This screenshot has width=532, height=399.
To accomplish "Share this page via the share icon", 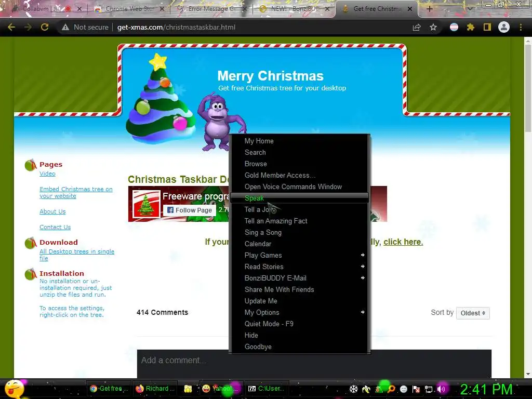I will (x=416, y=27).
